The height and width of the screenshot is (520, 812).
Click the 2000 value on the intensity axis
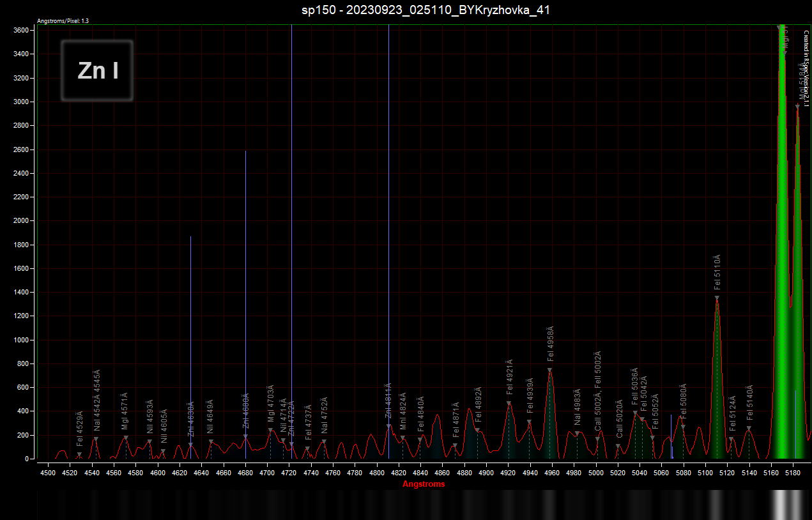[20, 221]
